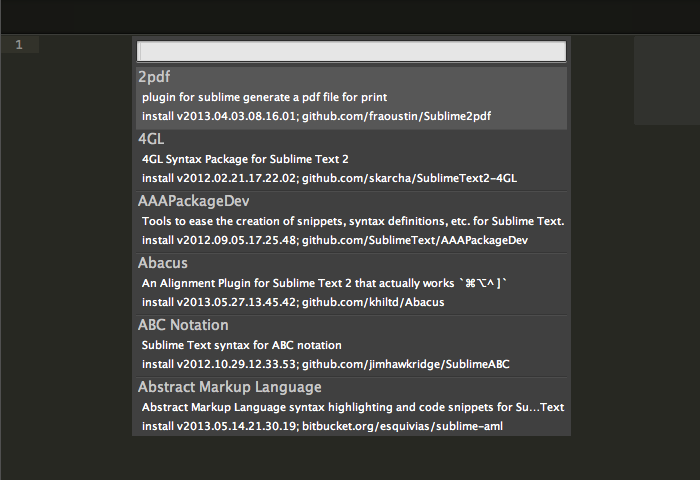
Task: Click line number 1 in the gutter
Action: 20,45
